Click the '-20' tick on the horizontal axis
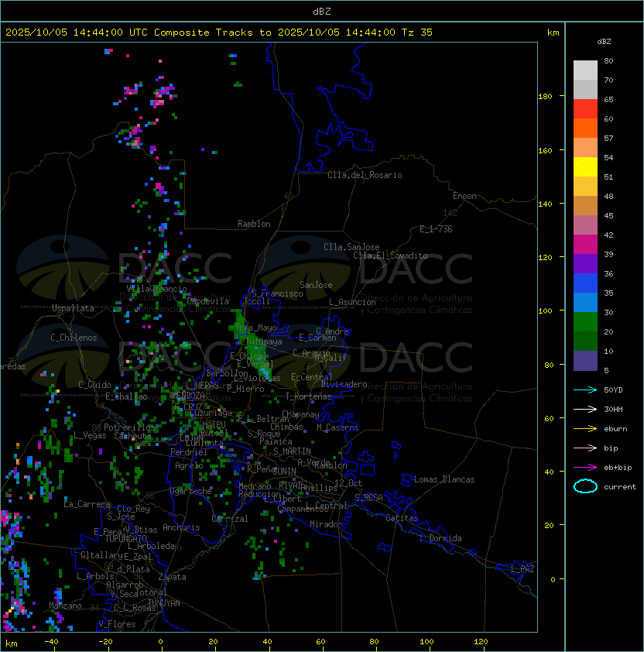Viewport: 644px width, 652px height. coord(105,642)
